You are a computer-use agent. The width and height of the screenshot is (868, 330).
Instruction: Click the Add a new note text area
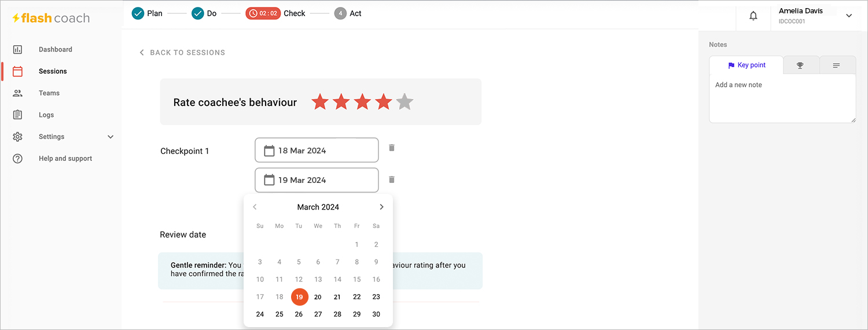pyautogui.click(x=782, y=98)
